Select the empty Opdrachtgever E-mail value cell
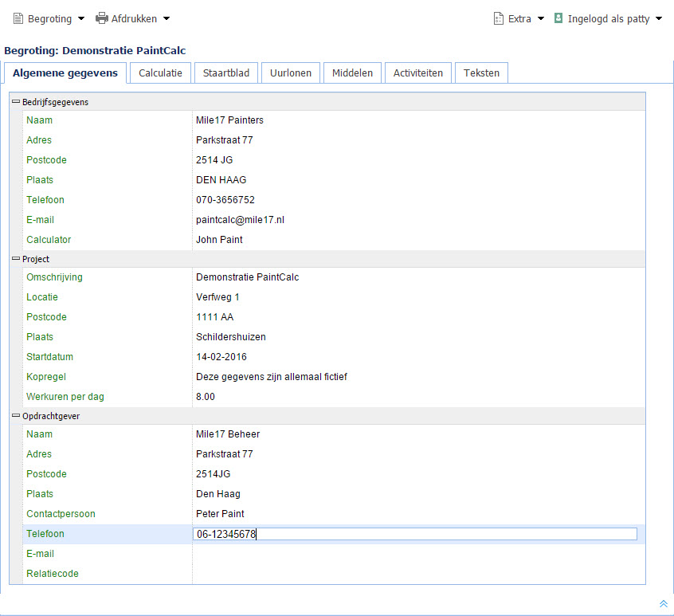This screenshot has width=674, height=616. (x=414, y=554)
